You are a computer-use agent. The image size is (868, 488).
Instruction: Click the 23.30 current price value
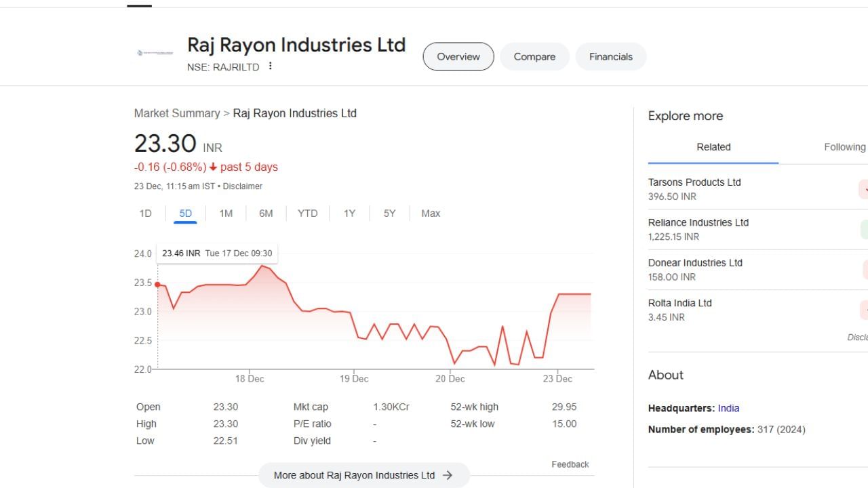(x=165, y=144)
